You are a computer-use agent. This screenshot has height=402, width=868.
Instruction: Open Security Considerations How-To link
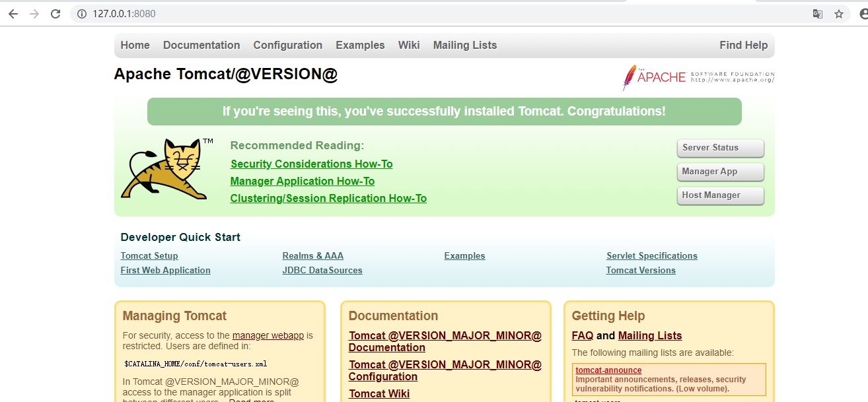(x=312, y=164)
